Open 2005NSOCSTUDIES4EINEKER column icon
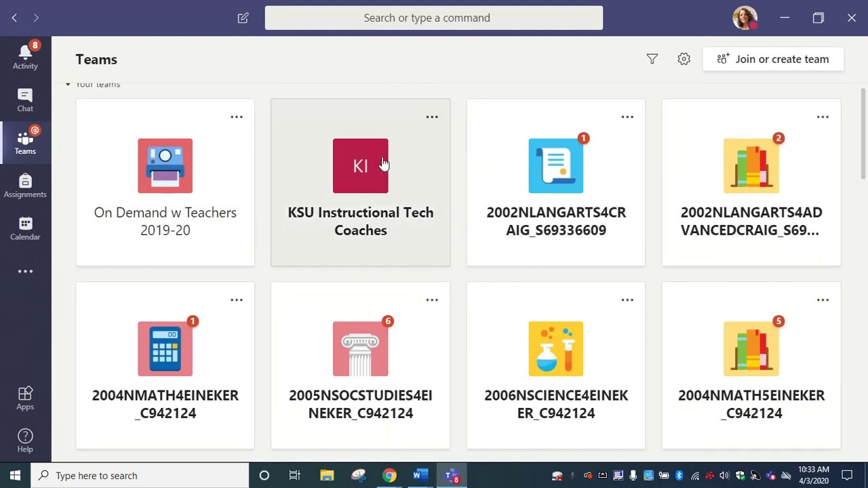Image resolution: width=868 pixels, height=488 pixels. tap(360, 349)
